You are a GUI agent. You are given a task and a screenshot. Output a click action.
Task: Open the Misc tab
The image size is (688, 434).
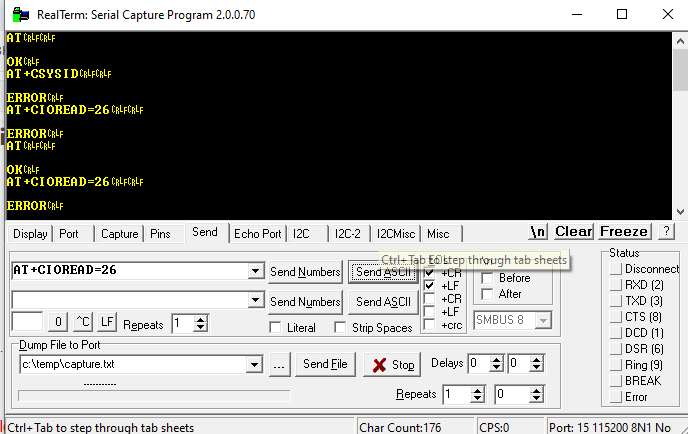(x=438, y=233)
